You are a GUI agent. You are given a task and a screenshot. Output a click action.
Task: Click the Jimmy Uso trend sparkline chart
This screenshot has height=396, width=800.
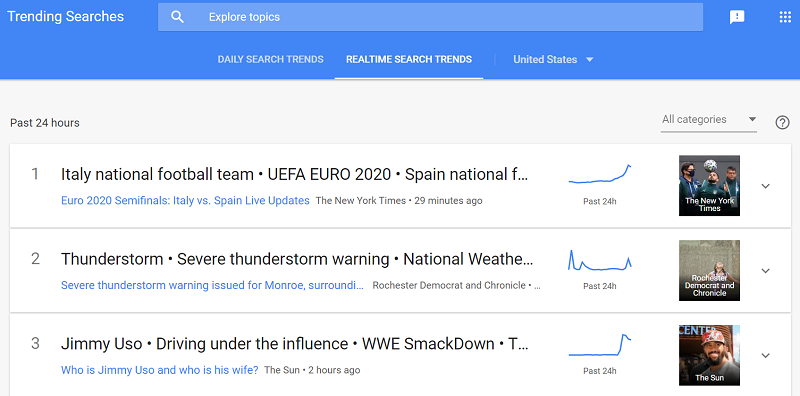click(x=600, y=345)
